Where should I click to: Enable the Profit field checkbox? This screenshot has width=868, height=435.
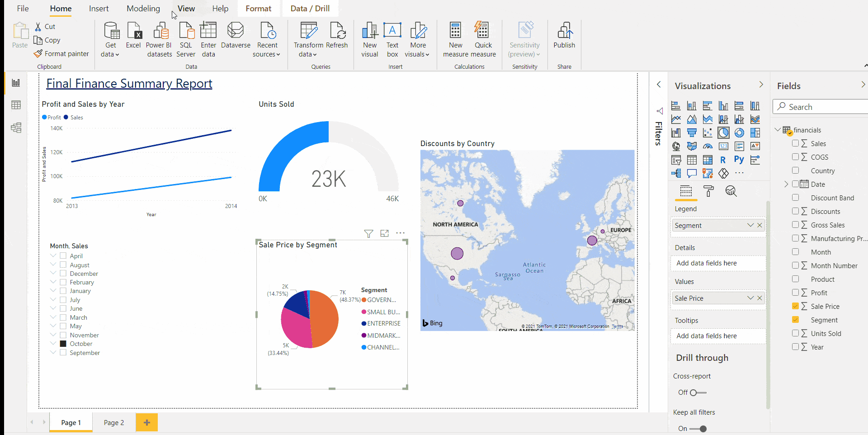(x=795, y=293)
